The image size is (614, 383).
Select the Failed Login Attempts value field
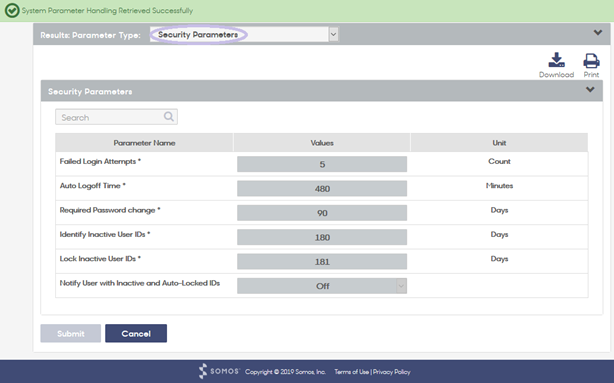(x=322, y=164)
